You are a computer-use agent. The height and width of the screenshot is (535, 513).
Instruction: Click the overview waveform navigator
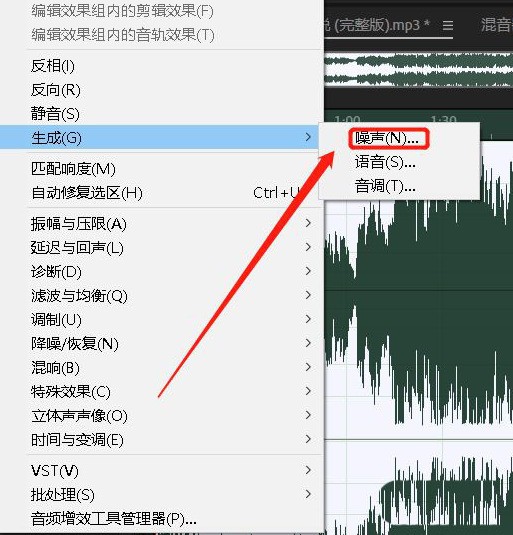[x=419, y=70]
